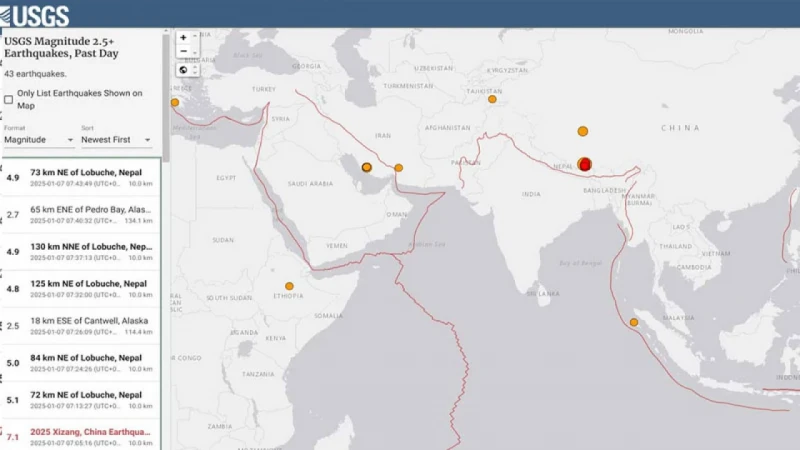Zoom in on the map
800x450 pixels.
pos(183,37)
